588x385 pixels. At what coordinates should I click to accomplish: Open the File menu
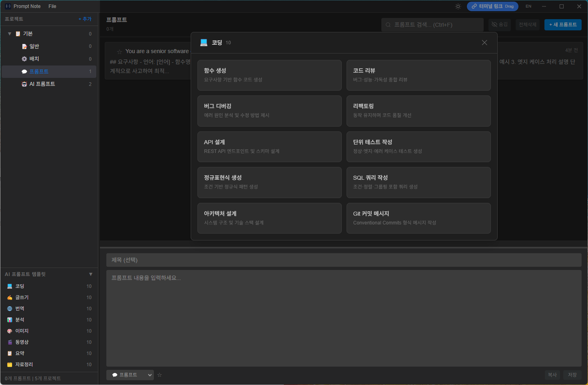(x=52, y=6)
